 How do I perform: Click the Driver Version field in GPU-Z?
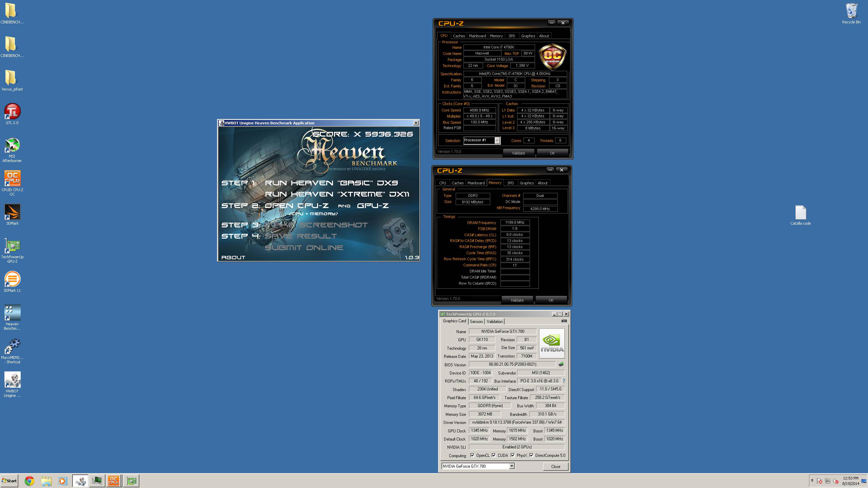(x=517, y=422)
